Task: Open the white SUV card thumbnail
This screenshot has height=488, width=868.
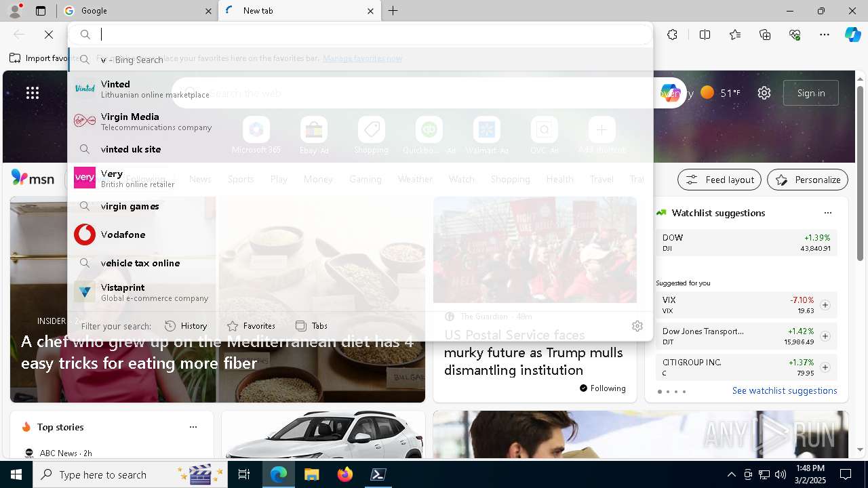Action: tap(323, 435)
